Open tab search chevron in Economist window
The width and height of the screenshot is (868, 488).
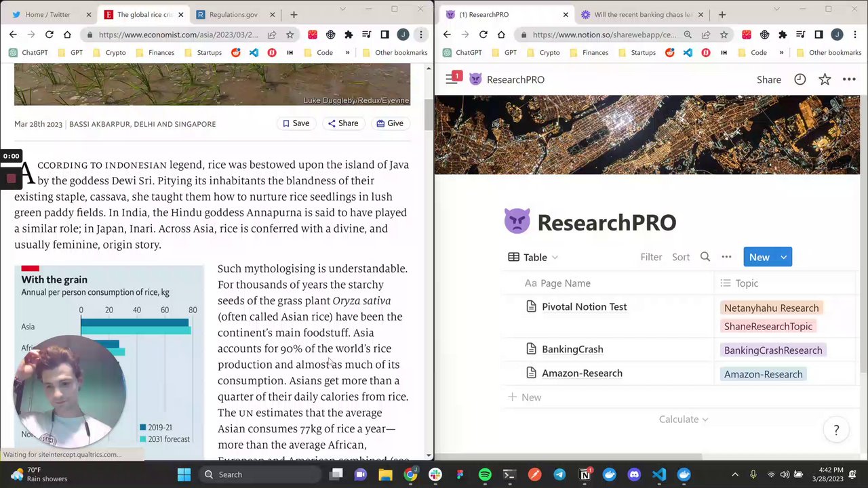pyautogui.click(x=342, y=9)
